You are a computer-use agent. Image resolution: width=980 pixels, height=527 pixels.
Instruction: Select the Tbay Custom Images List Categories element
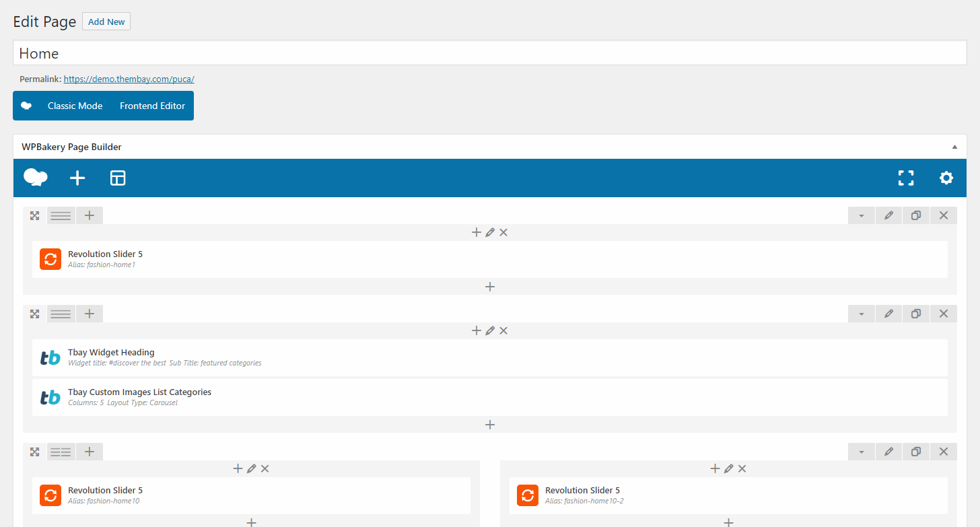[139, 392]
